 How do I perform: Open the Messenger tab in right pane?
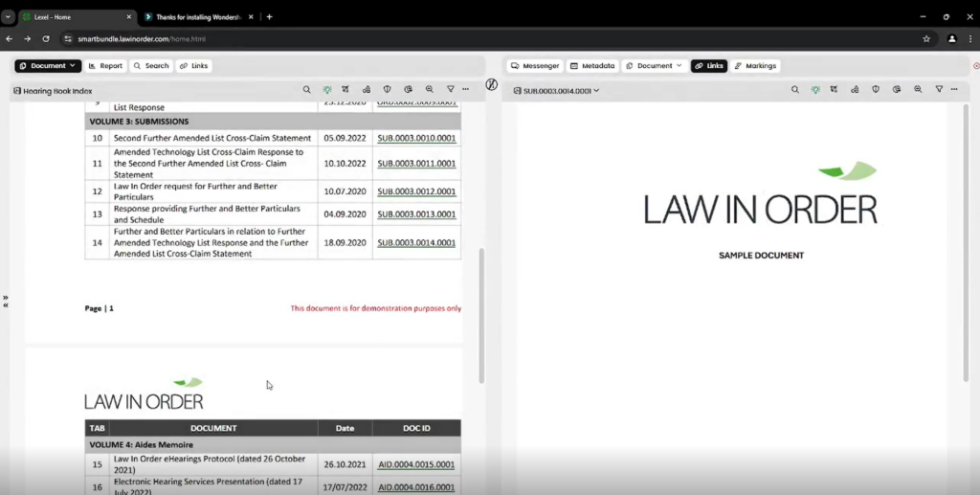pyautogui.click(x=535, y=66)
